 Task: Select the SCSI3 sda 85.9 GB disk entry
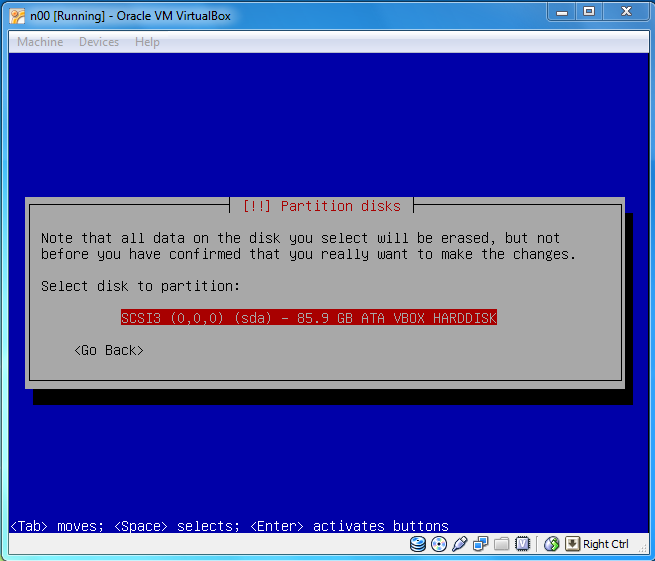[309, 318]
